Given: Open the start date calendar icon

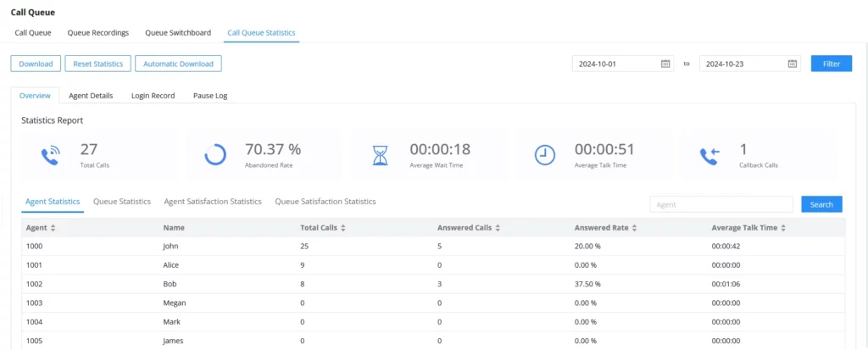Looking at the screenshot, I should pos(665,64).
